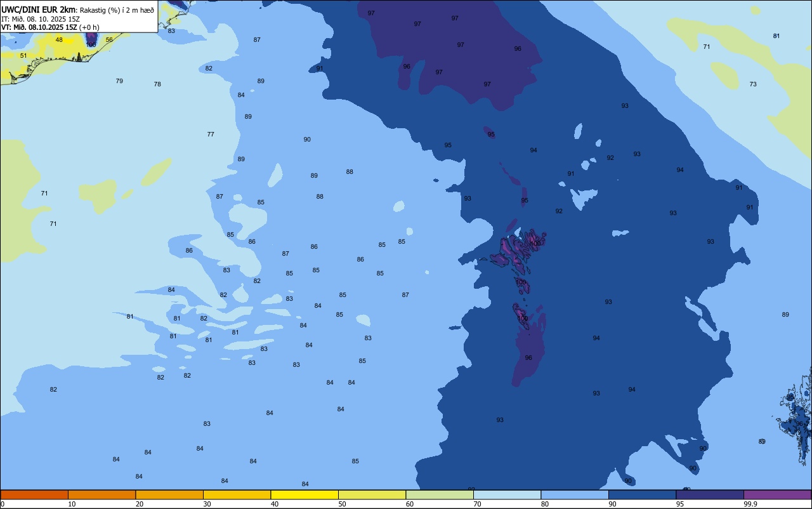The width and height of the screenshot is (812, 509).
Task: Click the 10–20 orange legend swatch
Action: coord(101,494)
